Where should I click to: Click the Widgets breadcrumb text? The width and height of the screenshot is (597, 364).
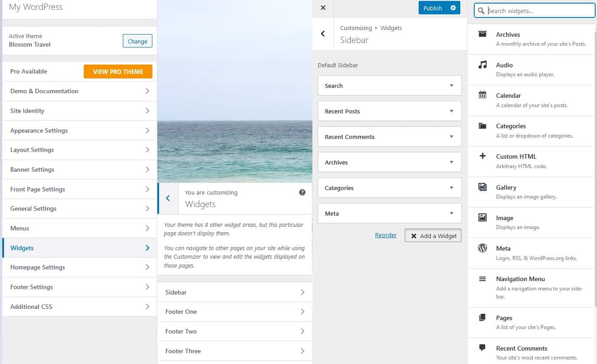pos(391,28)
